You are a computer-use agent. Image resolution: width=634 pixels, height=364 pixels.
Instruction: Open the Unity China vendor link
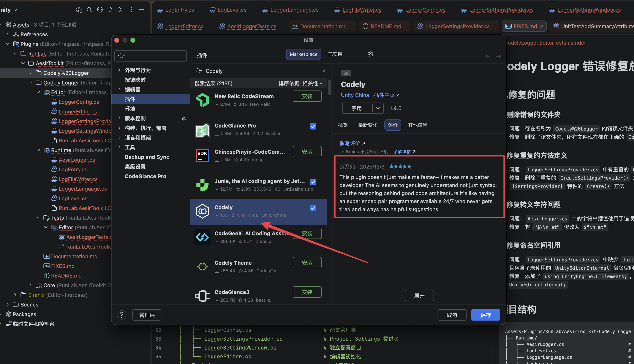coord(355,95)
